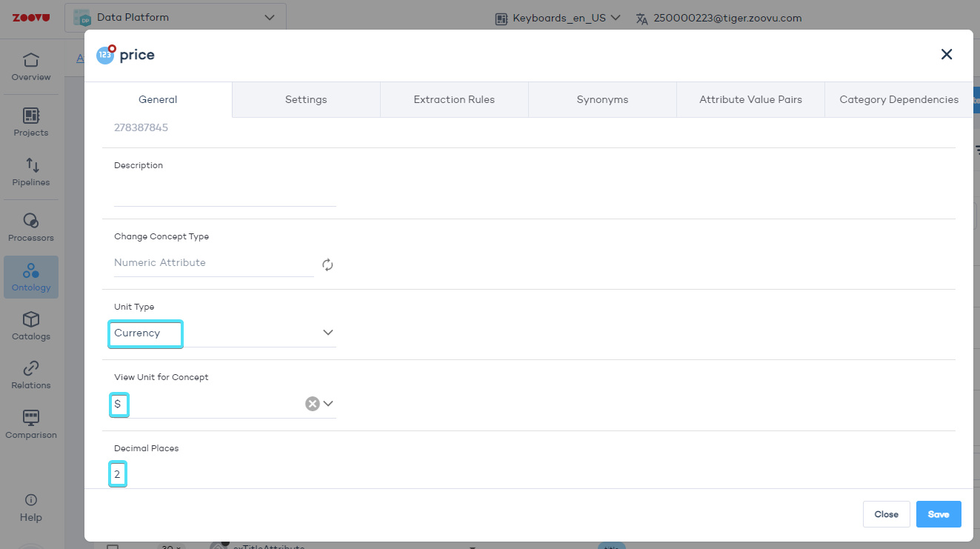Image resolution: width=980 pixels, height=549 pixels.
Task: Switch to the Settings tab
Action: point(306,99)
